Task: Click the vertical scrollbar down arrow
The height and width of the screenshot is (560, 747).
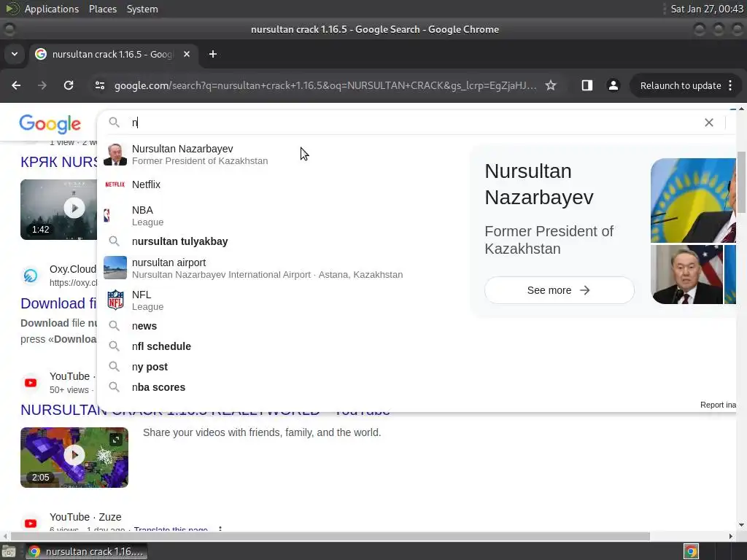Action: (741, 525)
